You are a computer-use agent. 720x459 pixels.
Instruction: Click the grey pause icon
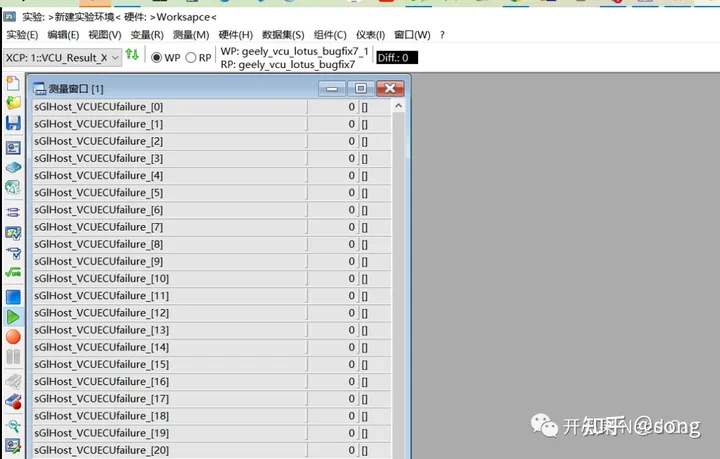pyautogui.click(x=13, y=357)
